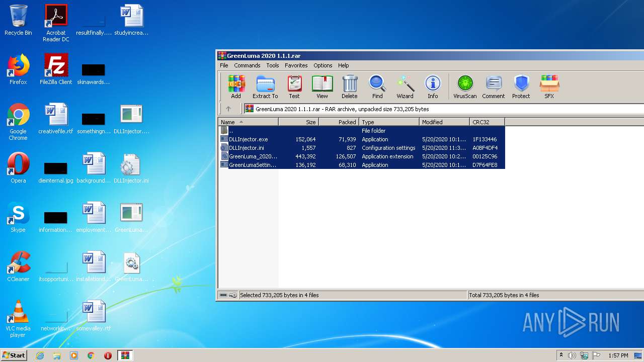Sort by the Type column header

389,122
